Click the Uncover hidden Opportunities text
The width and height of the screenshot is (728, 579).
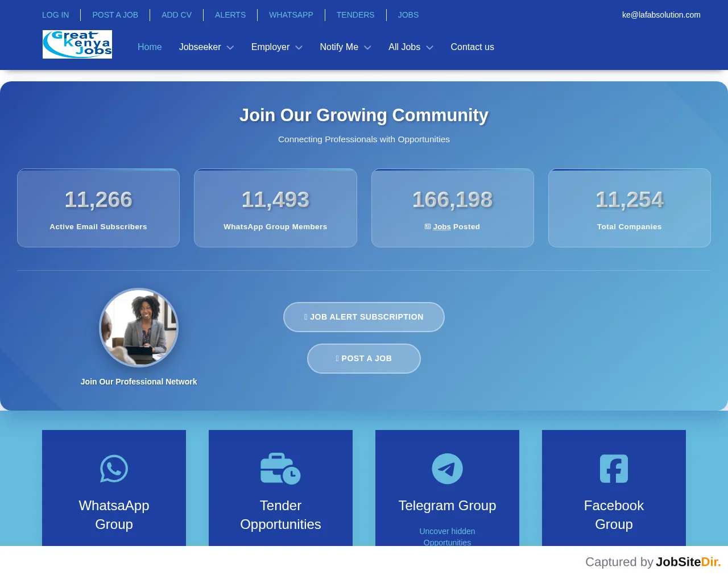tap(447, 536)
